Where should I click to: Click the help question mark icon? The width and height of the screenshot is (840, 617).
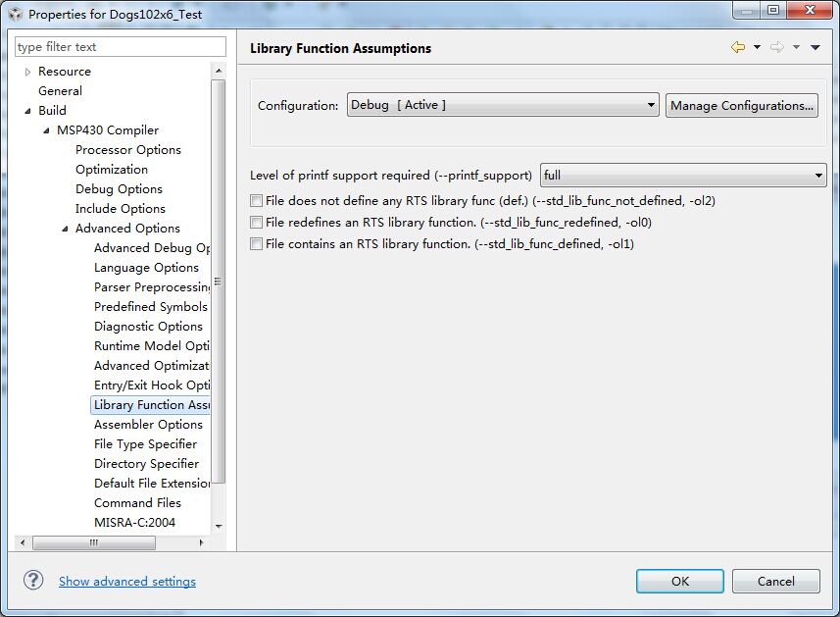click(33, 581)
